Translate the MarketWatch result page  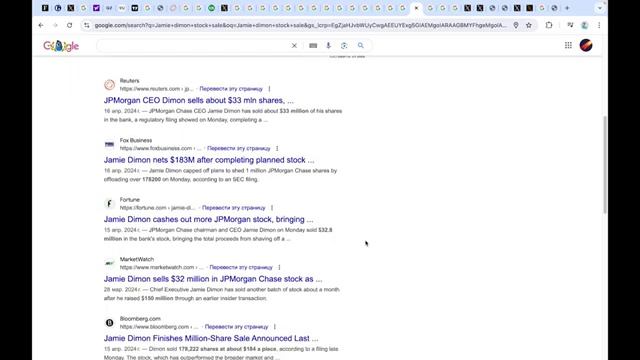click(241, 267)
